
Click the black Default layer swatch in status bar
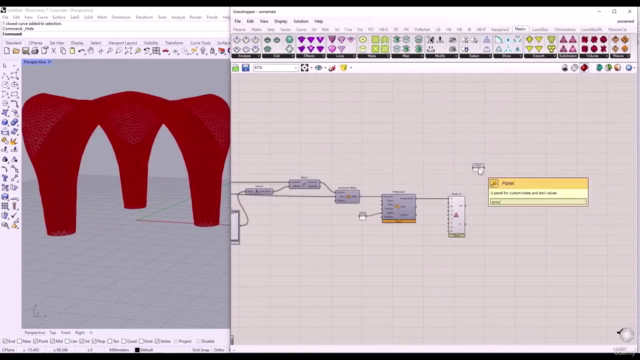(137, 350)
